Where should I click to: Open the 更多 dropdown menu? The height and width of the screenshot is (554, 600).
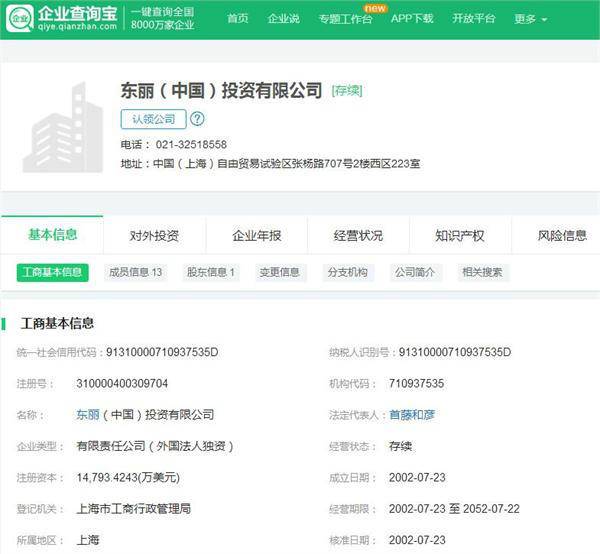[x=530, y=18]
